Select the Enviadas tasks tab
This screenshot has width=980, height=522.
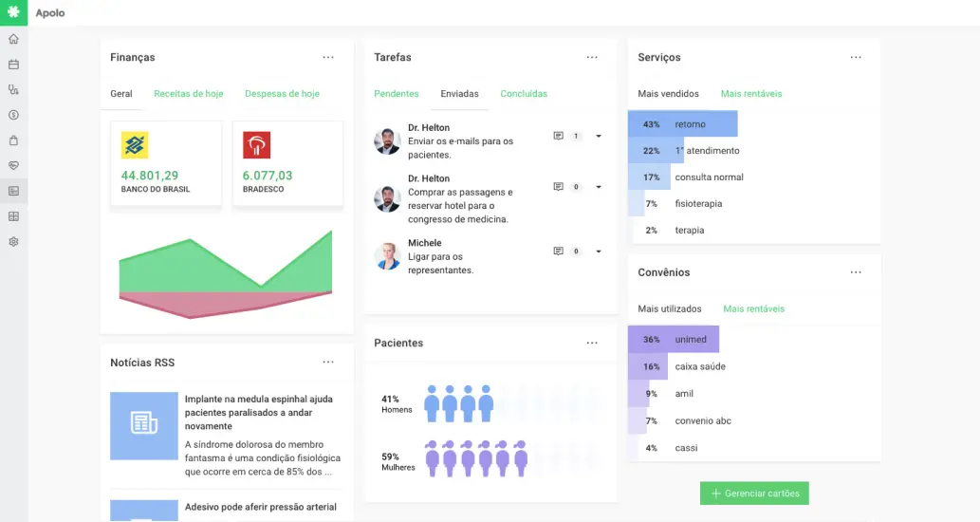pos(459,94)
